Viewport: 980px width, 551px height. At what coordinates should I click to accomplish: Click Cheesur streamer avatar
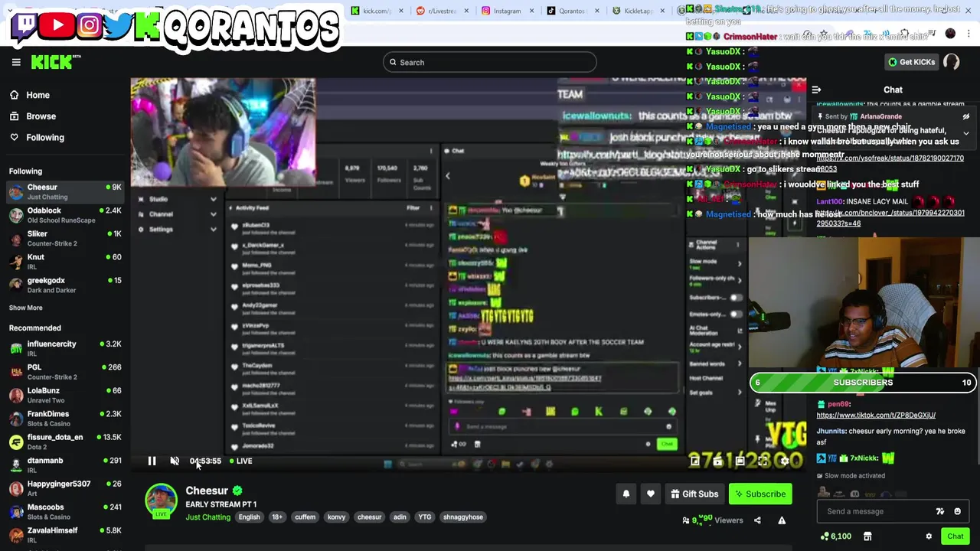pos(161,500)
